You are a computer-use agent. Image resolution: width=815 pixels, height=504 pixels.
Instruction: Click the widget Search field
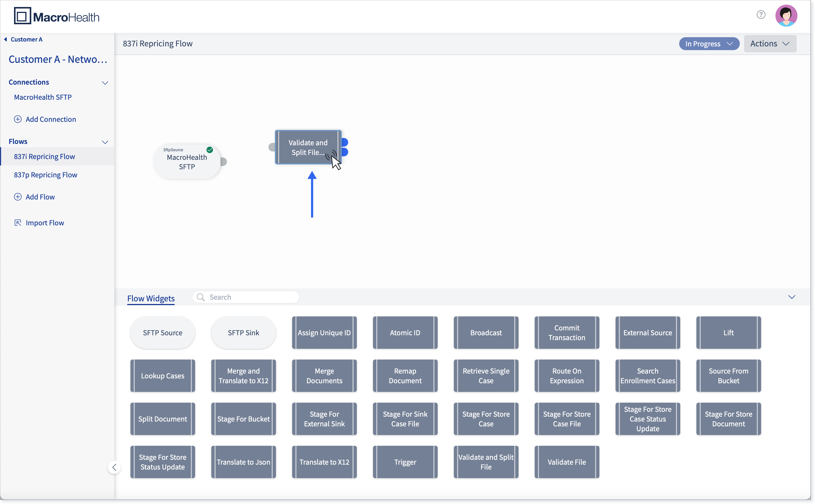246,297
